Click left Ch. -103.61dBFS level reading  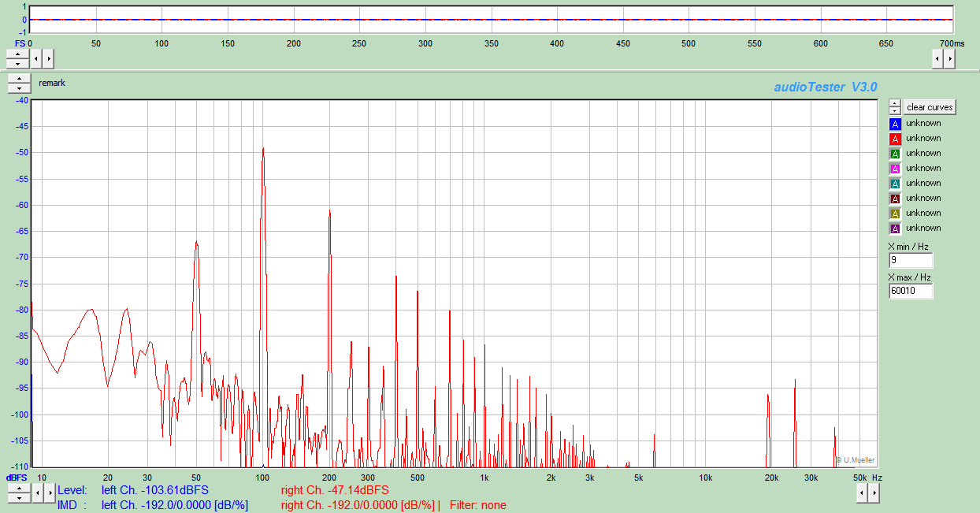click(x=155, y=490)
